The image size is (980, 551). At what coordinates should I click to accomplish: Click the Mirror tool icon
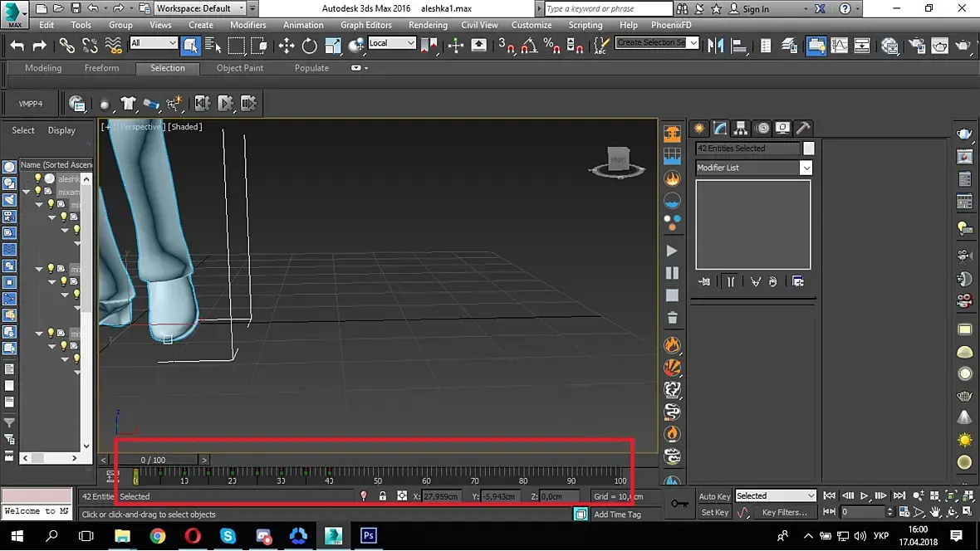click(x=715, y=46)
